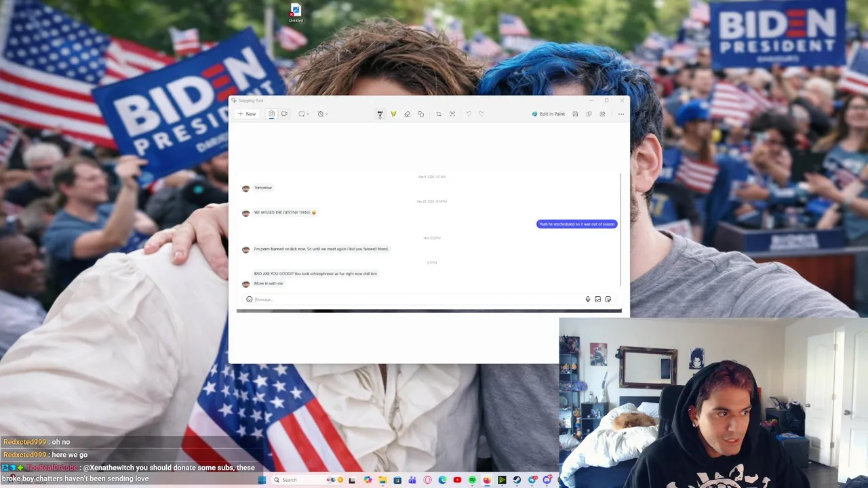The image size is (868, 488).
Task: Minimize the Snipping Tool window
Action: coord(591,100)
